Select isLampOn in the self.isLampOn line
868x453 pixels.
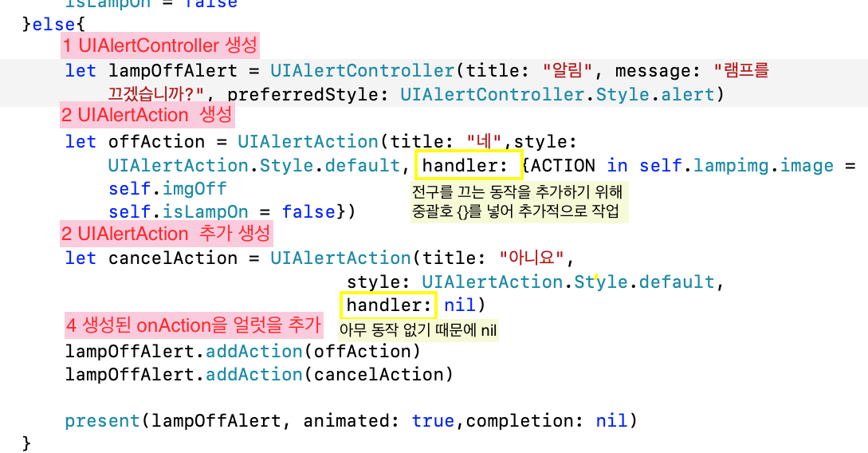pyautogui.click(x=205, y=212)
